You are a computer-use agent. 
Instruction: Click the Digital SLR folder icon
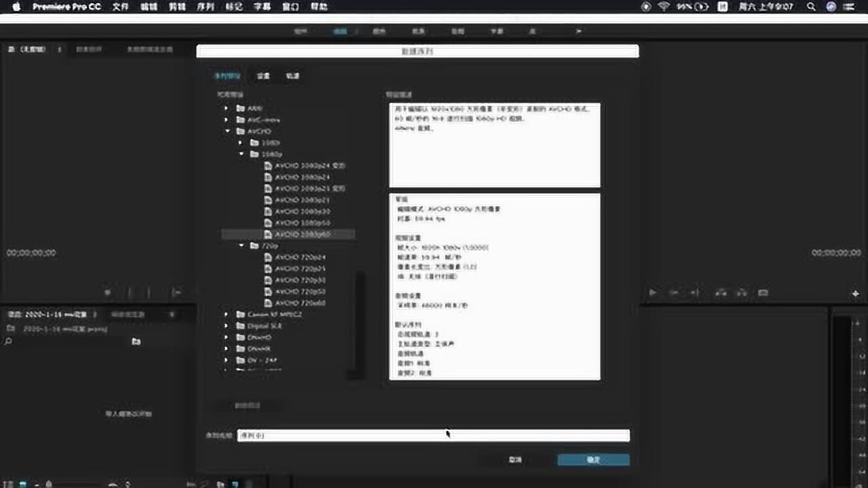(x=240, y=326)
